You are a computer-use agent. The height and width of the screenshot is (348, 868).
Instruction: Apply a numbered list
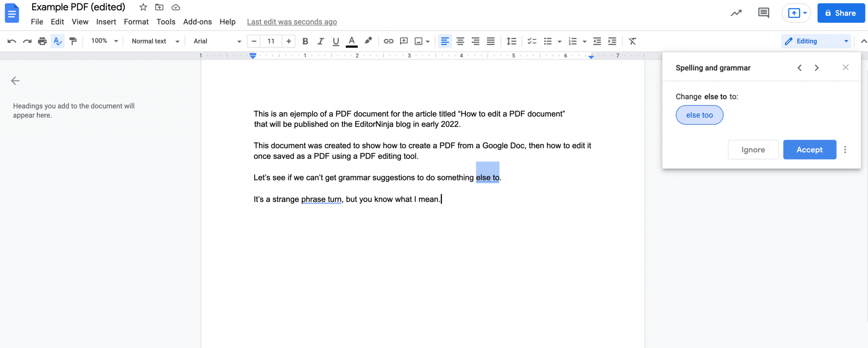[573, 41]
